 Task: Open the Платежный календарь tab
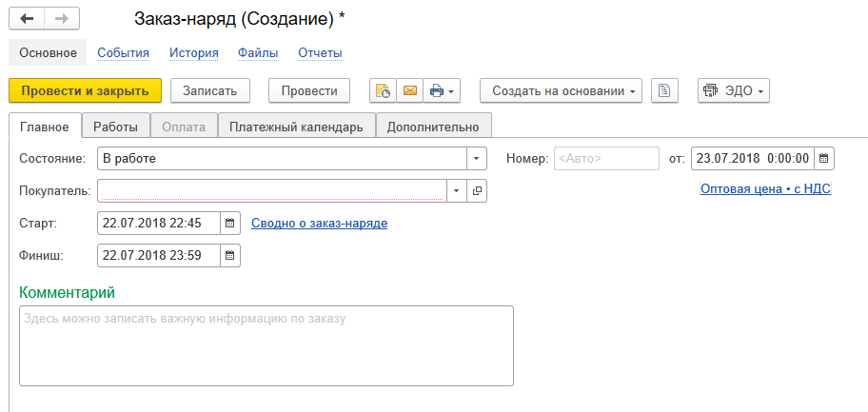coord(296,126)
